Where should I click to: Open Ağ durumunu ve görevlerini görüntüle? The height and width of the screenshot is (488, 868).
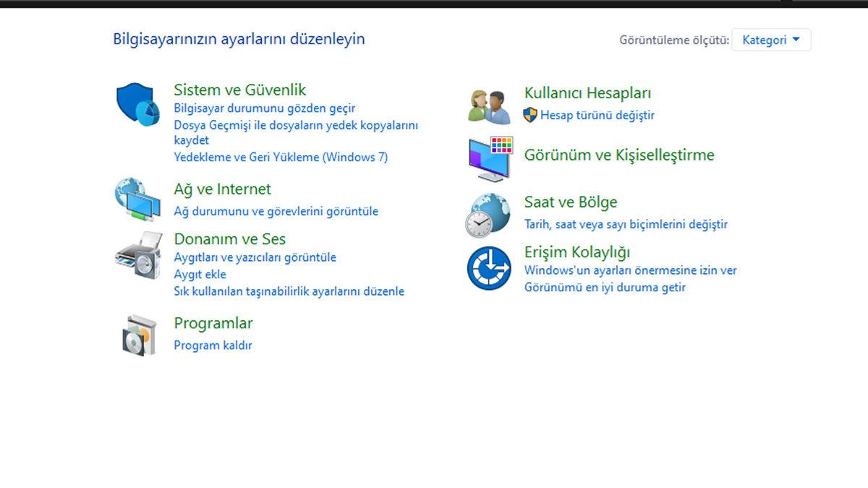pos(276,211)
